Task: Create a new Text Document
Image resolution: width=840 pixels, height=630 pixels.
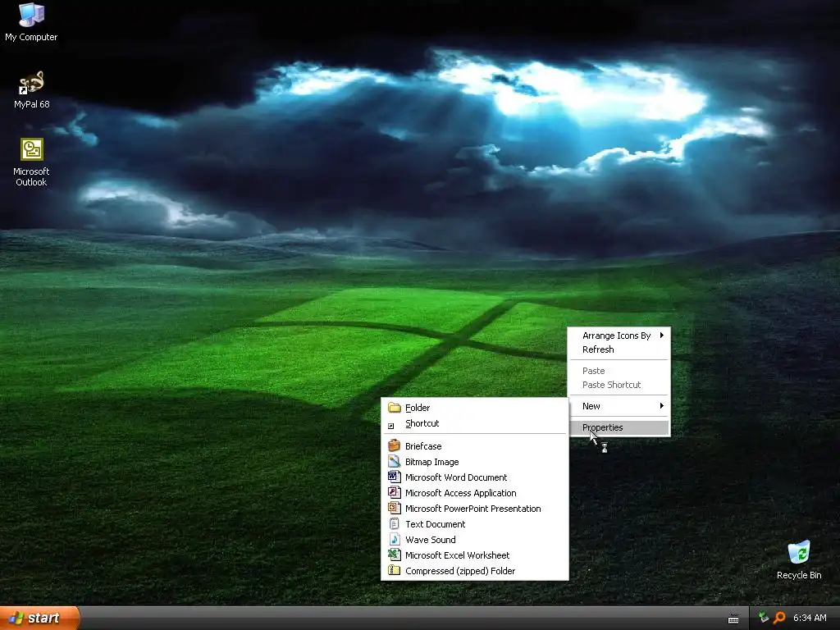Action: tap(475, 524)
